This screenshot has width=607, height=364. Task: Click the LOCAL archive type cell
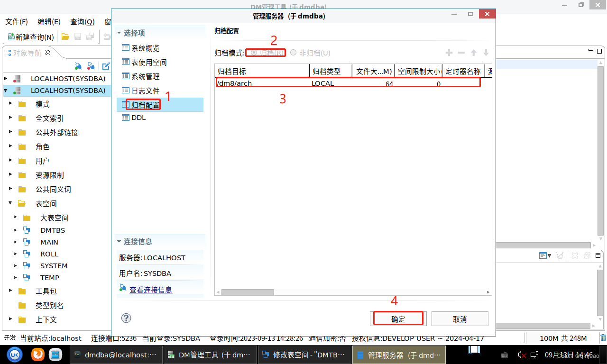331,83
